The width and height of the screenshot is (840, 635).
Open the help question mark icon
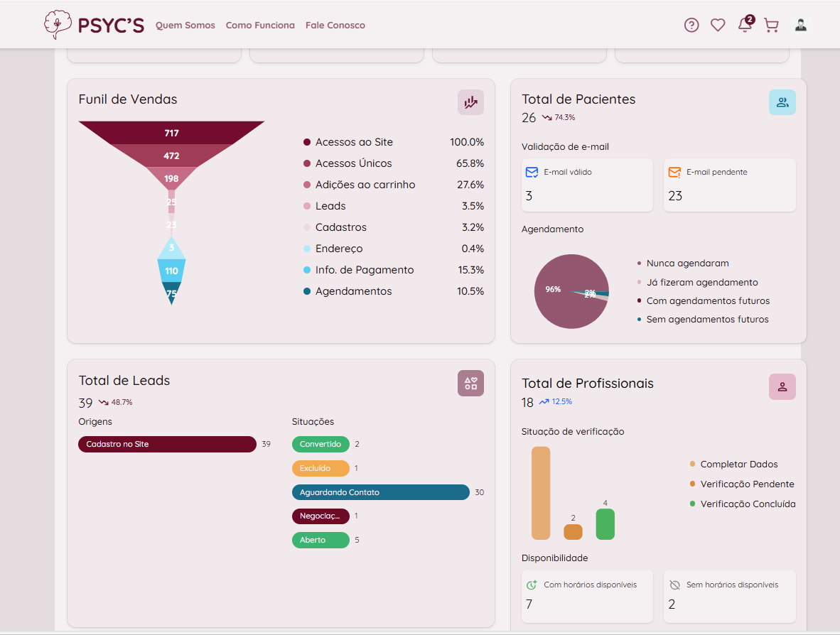click(x=691, y=25)
